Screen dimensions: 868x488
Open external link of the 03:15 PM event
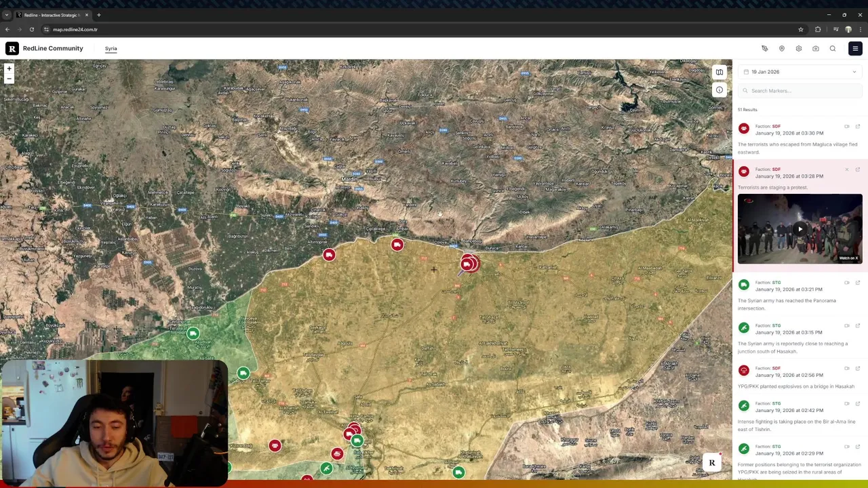pyautogui.click(x=858, y=326)
